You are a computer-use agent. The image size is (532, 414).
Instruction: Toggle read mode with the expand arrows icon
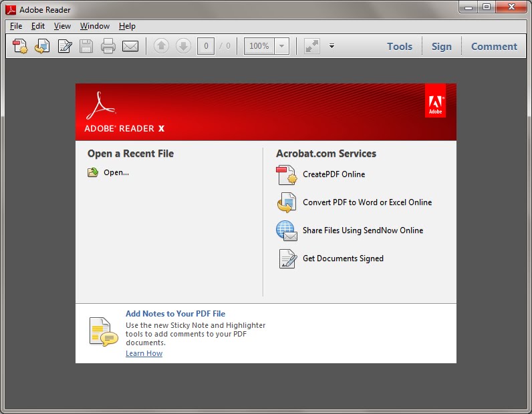[311, 46]
